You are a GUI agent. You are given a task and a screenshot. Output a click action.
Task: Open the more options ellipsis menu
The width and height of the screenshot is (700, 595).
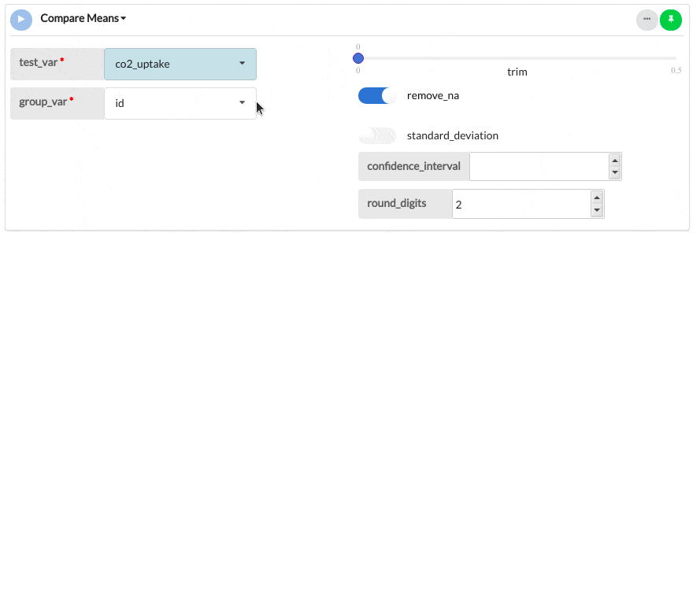647,20
